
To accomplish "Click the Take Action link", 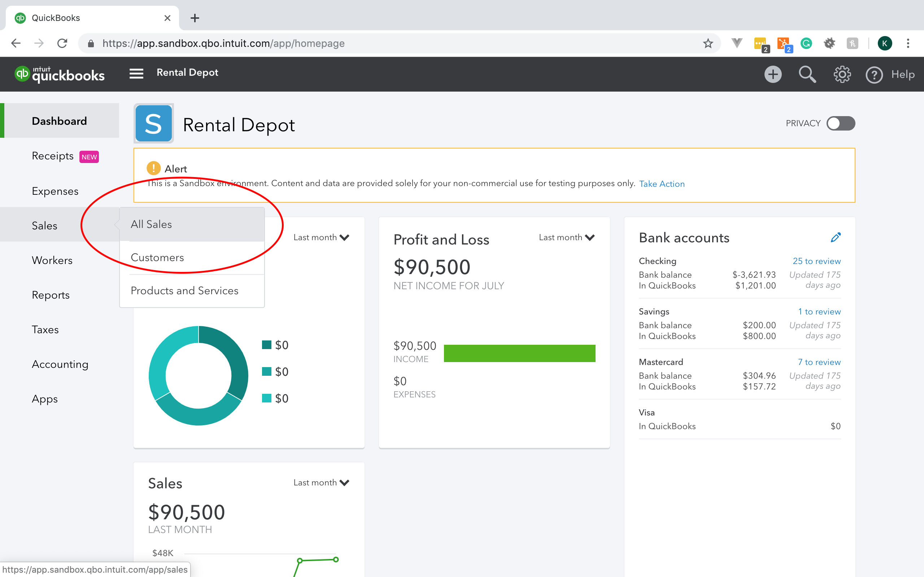I will (662, 184).
